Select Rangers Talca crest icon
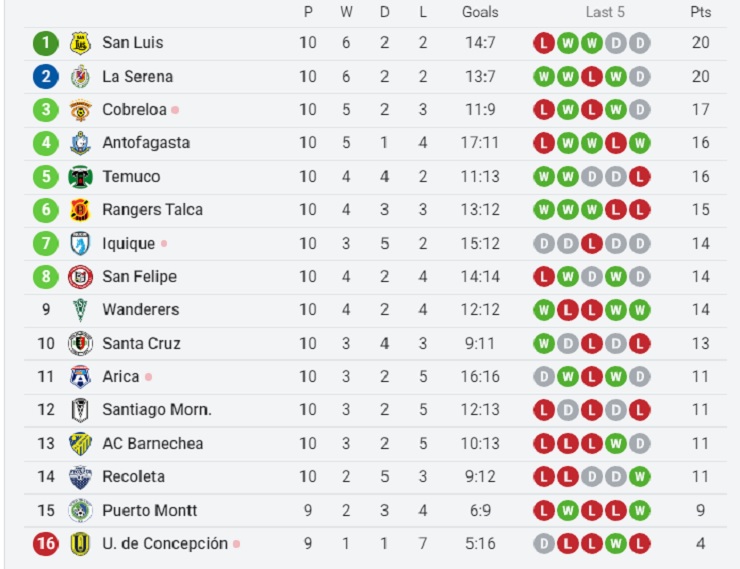Screen dimensions: 740x569 (x=80, y=210)
